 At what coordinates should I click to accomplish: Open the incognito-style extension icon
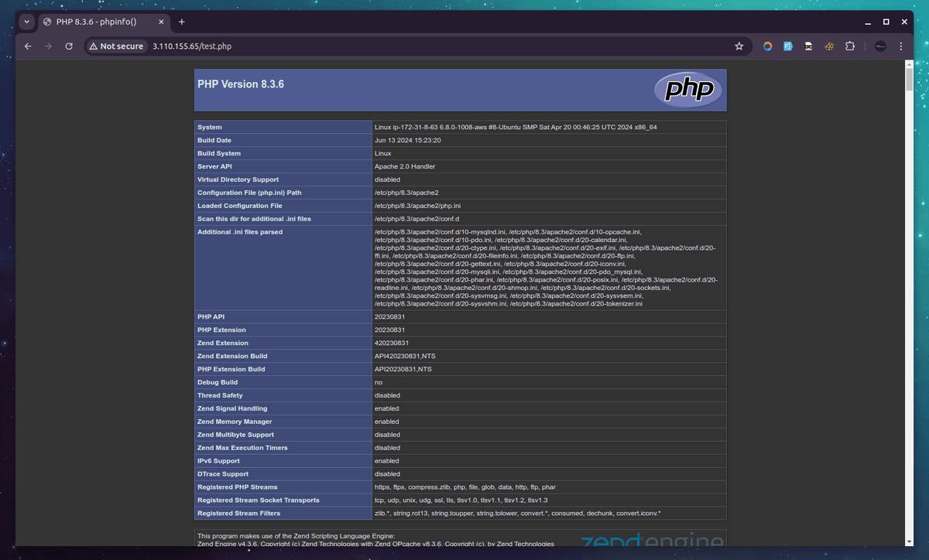tap(808, 46)
